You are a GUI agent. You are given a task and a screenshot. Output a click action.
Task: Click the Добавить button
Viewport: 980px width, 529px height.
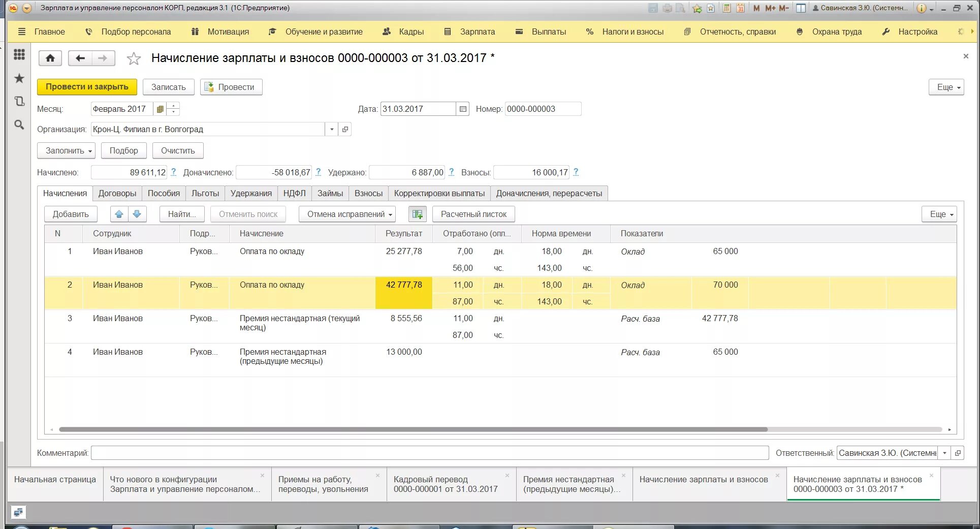point(71,214)
